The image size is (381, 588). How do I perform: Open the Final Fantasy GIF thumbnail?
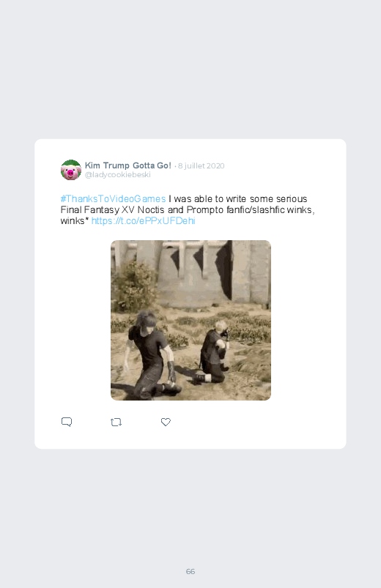click(x=190, y=320)
